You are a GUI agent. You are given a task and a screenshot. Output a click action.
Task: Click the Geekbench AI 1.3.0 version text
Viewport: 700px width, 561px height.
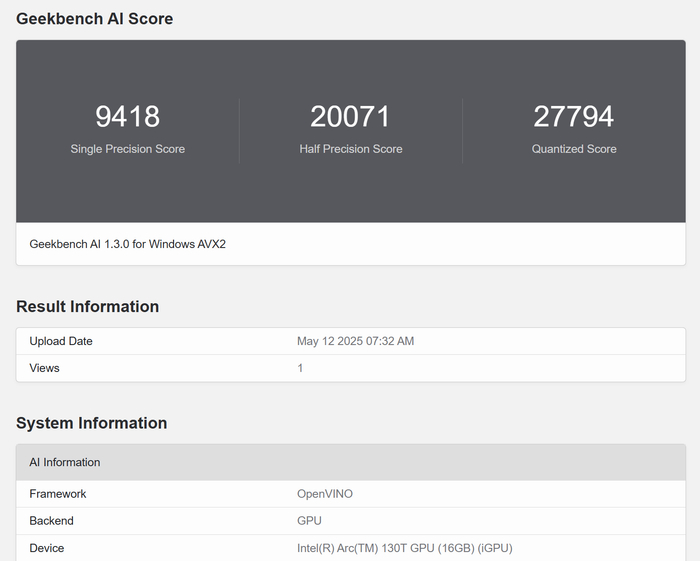(127, 244)
